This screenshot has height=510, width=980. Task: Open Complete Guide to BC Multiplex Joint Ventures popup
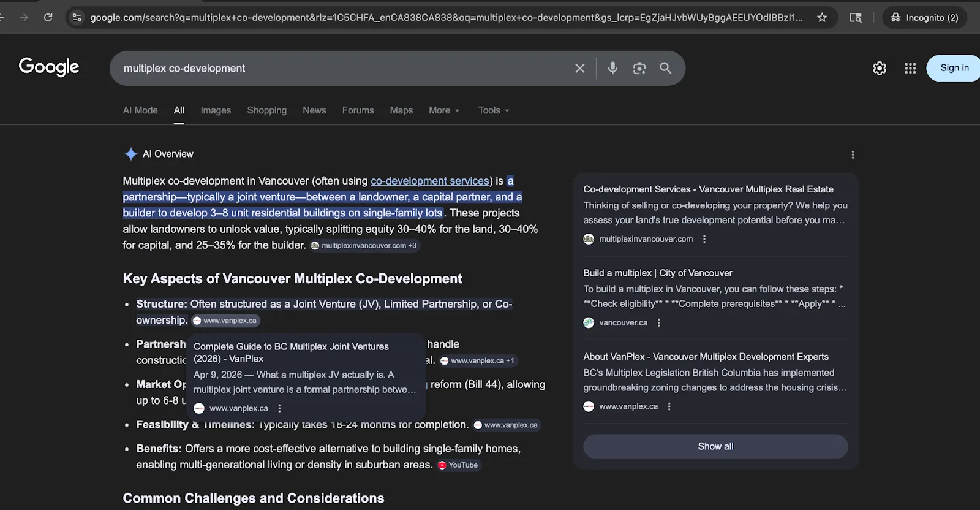tap(291, 352)
